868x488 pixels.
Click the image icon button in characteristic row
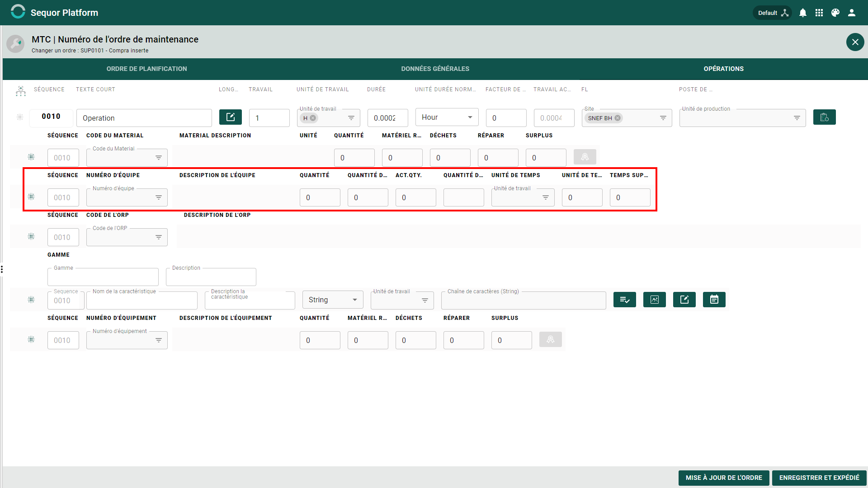pyautogui.click(x=655, y=300)
